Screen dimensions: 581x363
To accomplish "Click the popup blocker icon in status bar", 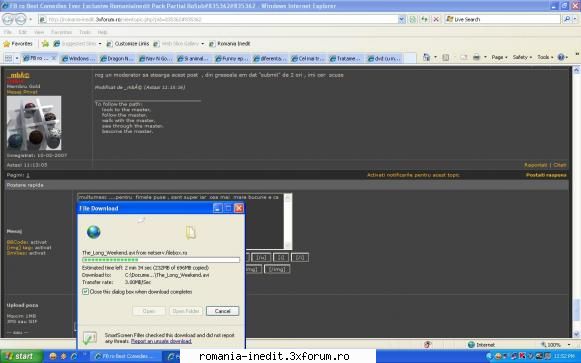I will click(427, 344).
